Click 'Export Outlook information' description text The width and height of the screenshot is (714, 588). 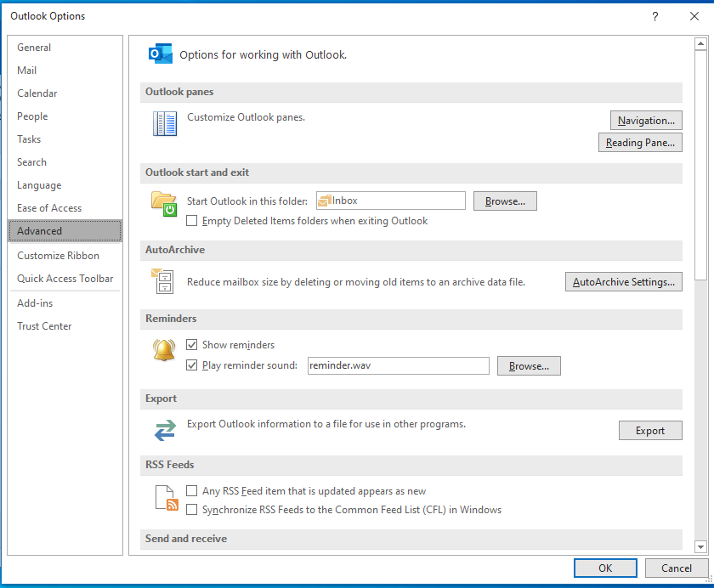click(326, 424)
